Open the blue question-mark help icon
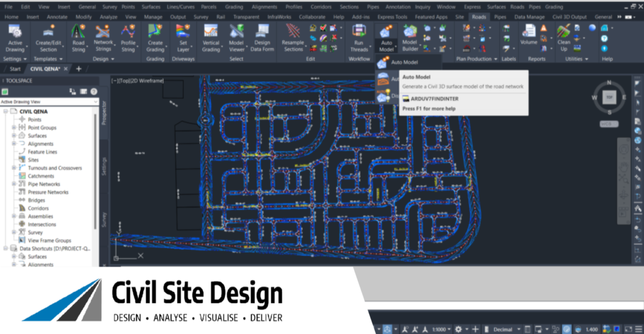Screen dimensions: 644x334 point(604,38)
